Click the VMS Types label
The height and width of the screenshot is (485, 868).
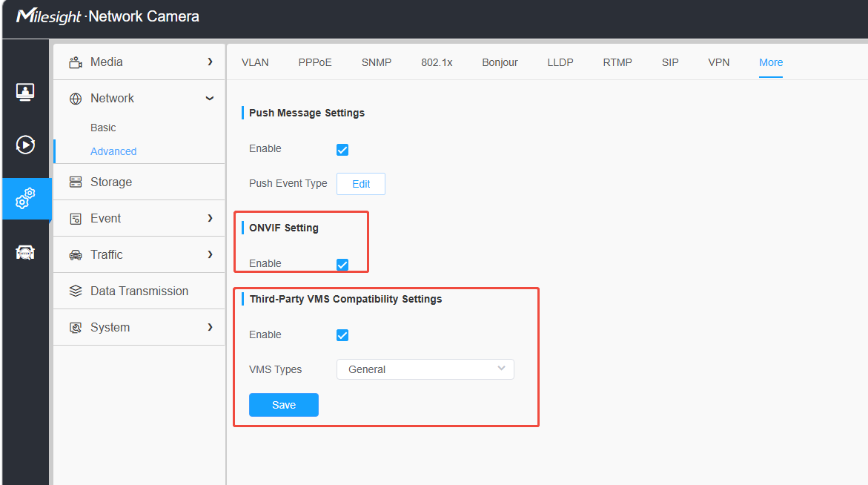pyautogui.click(x=275, y=369)
